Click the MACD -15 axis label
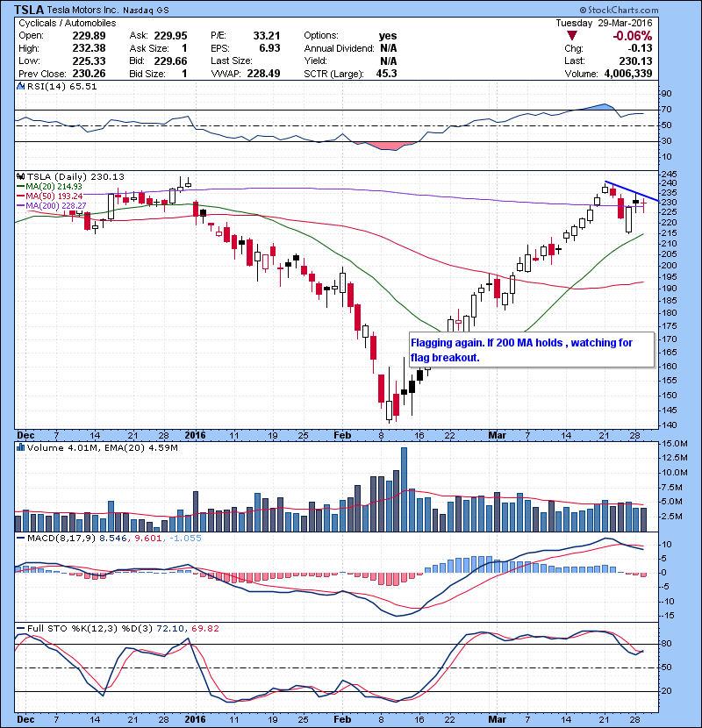This screenshot has width=702, height=728. point(668,616)
